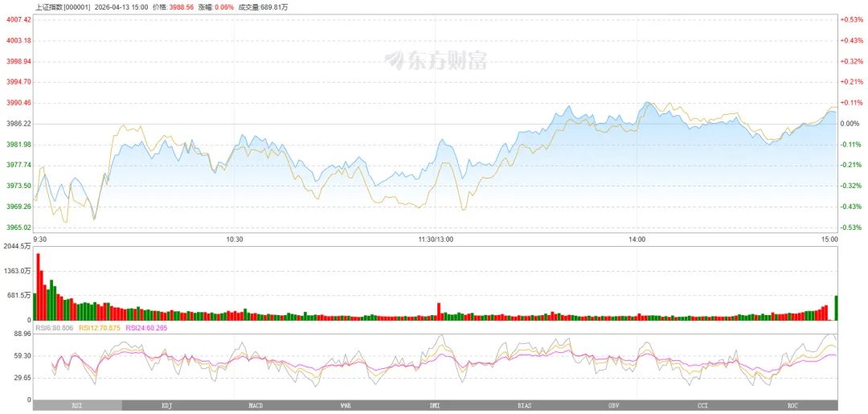Click the 4003.18 price axis label

point(19,40)
